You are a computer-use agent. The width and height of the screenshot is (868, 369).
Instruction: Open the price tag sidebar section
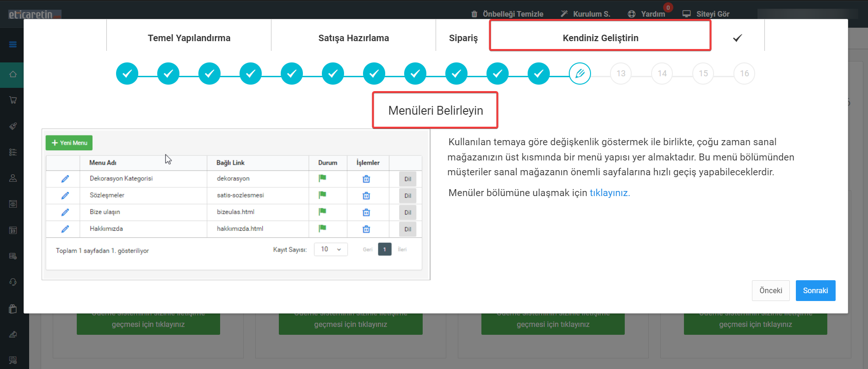(x=13, y=126)
